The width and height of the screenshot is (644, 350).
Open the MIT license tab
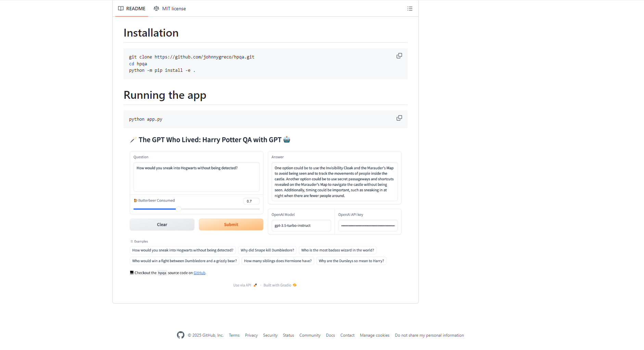tap(170, 9)
